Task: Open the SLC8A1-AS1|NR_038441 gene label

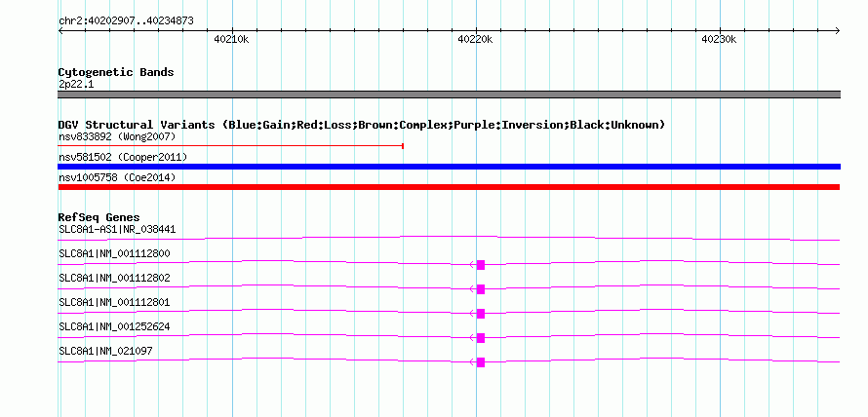Action: pyautogui.click(x=117, y=229)
